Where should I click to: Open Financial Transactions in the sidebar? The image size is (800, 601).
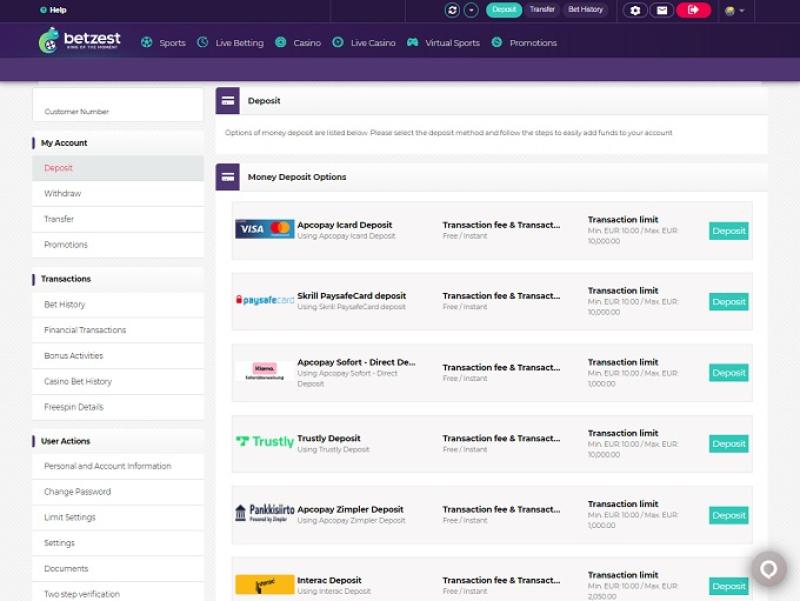click(118, 330)
